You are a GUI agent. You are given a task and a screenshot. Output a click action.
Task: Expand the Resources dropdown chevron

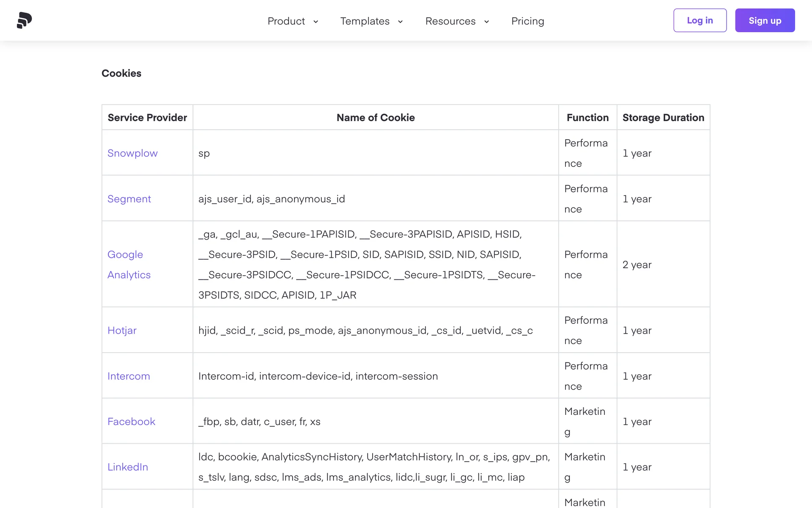(486, 22)
